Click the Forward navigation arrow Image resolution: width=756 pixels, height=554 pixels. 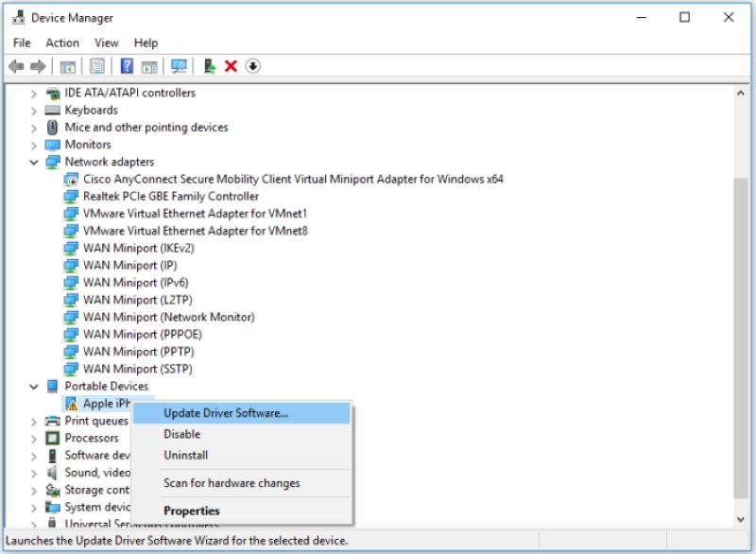pyautogui.click(x=36, y=65)
